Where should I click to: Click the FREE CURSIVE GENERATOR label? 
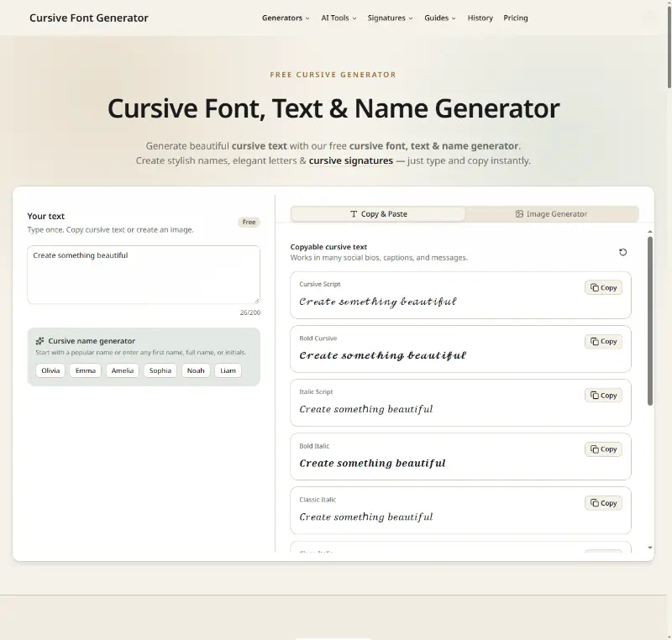(x=333, y=75)
